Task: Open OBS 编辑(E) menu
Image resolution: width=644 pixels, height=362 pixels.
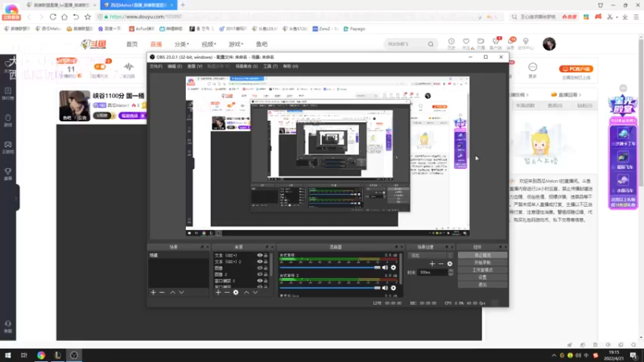Action: click(175, 66)
